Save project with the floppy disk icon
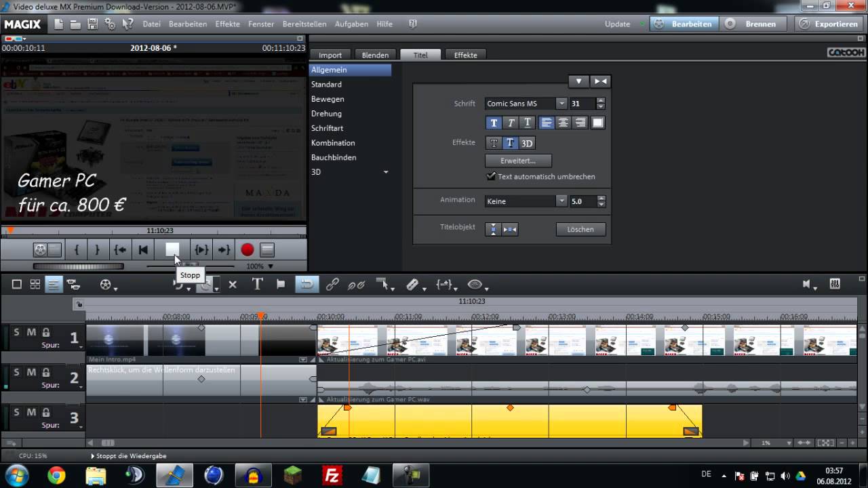Viewport: 868px width, 488px height. (92, 24)
